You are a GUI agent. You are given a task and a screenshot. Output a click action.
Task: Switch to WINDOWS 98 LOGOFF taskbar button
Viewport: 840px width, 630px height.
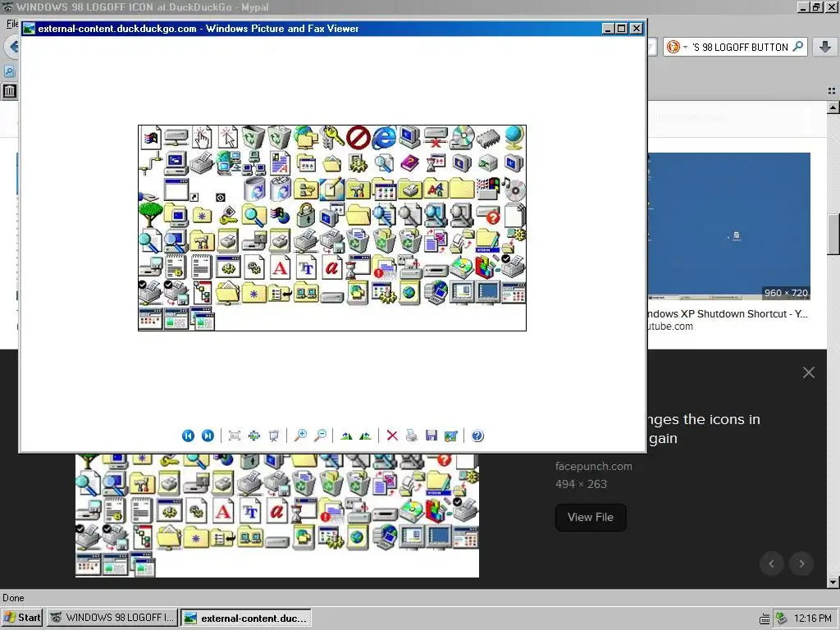click(x=112, y=618)
